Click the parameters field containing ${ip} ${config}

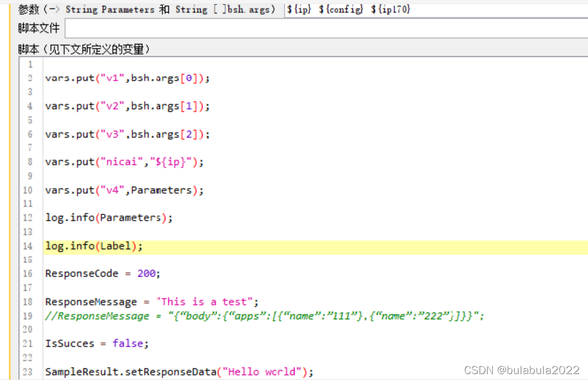coord(436,9)
